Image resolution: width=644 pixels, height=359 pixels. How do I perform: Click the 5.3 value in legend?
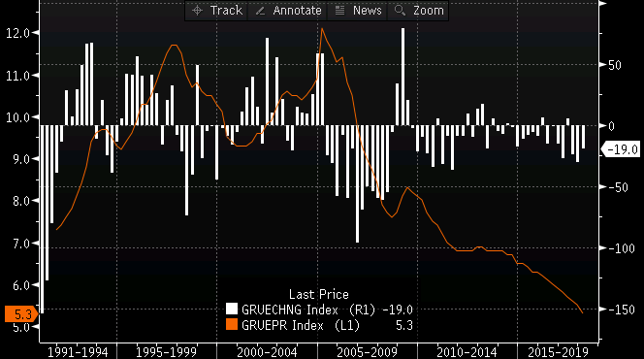click(404, 325)
